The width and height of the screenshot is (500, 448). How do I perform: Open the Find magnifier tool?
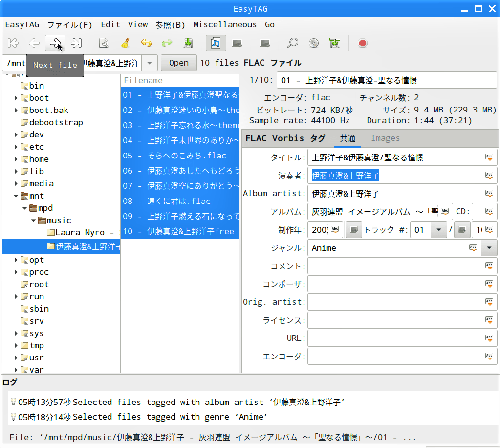(x=292, y=43)
